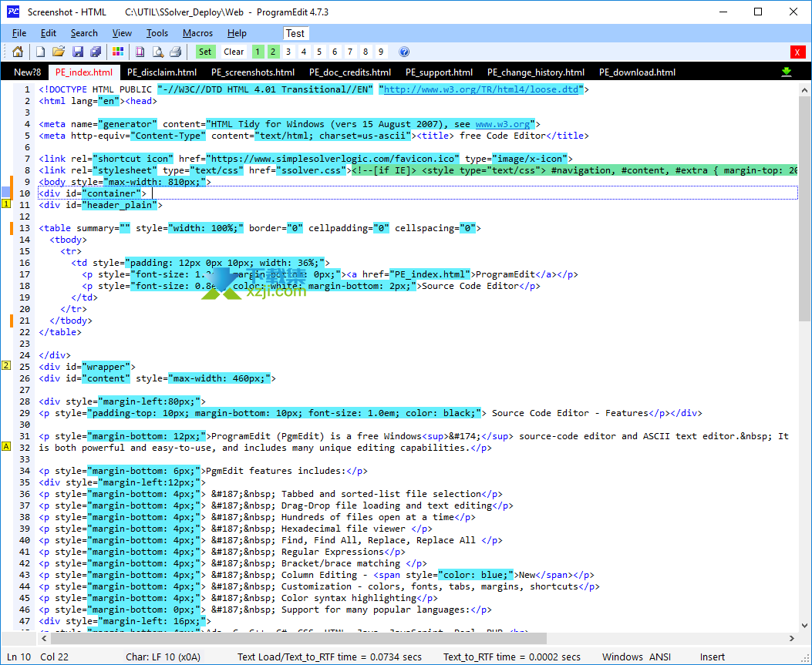Switch to the PE_doc_credits.html tab
The width and height of the screenshot is (812, 665).
click(x=350, y=72)
